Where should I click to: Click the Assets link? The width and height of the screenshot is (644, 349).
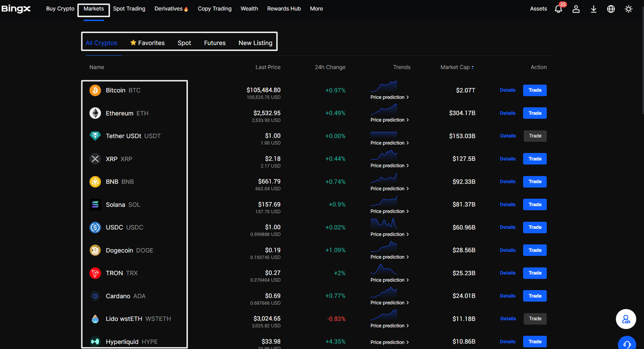538,9
